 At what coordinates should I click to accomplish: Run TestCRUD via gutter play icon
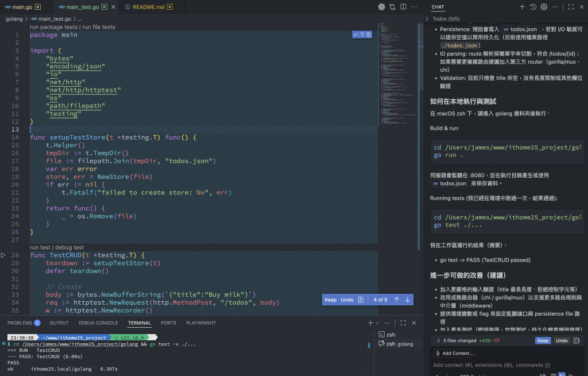pos(3,255)
